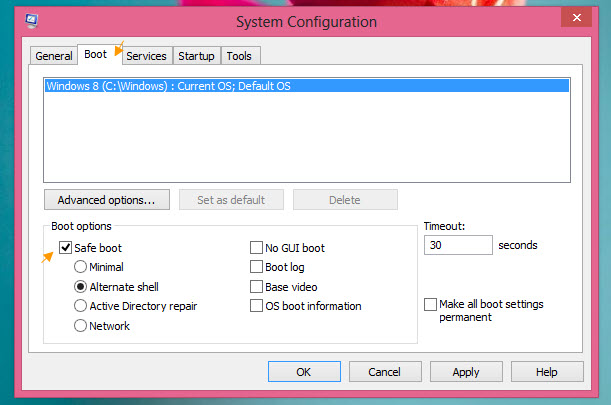Image resolution: width=611 pixels, height=405 pixels.
Task: Close the System Configuration dialog
Action: point(576,18)
